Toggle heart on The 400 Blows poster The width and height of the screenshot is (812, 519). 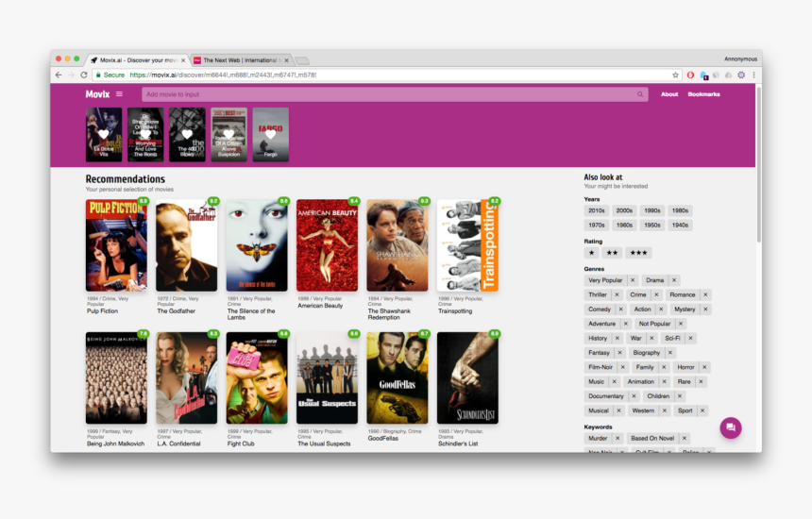click(x=187, y=135)
